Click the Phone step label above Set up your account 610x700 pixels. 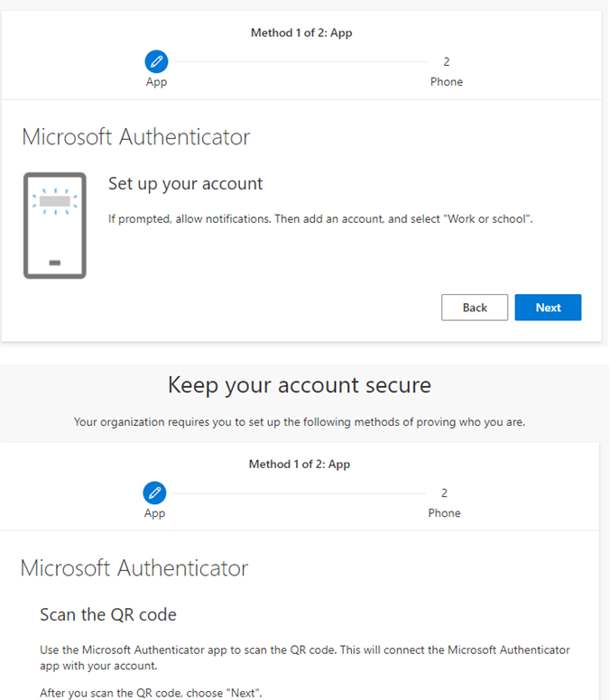(446, 82)
